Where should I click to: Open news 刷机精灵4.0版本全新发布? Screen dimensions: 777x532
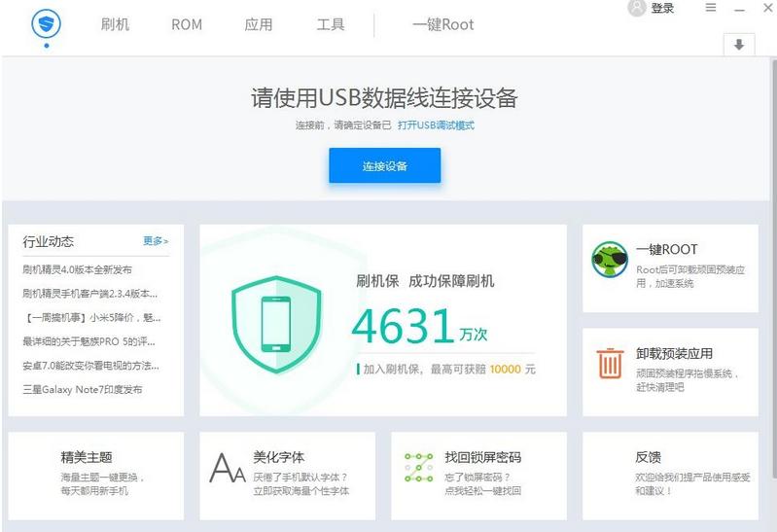[77, 269]
